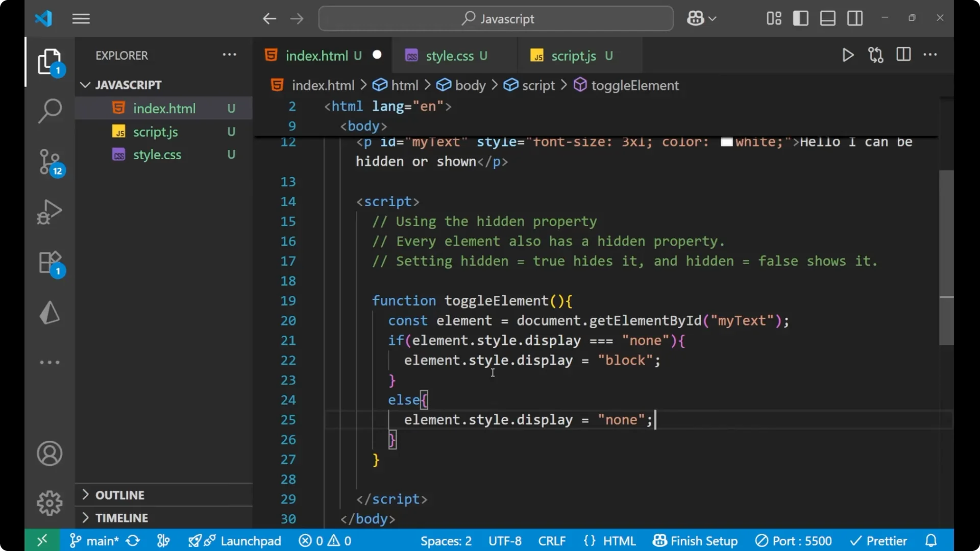Toggle the secondary sidebar visibility
The height and width of the screenshot is (551, 980).
(855, 18)
